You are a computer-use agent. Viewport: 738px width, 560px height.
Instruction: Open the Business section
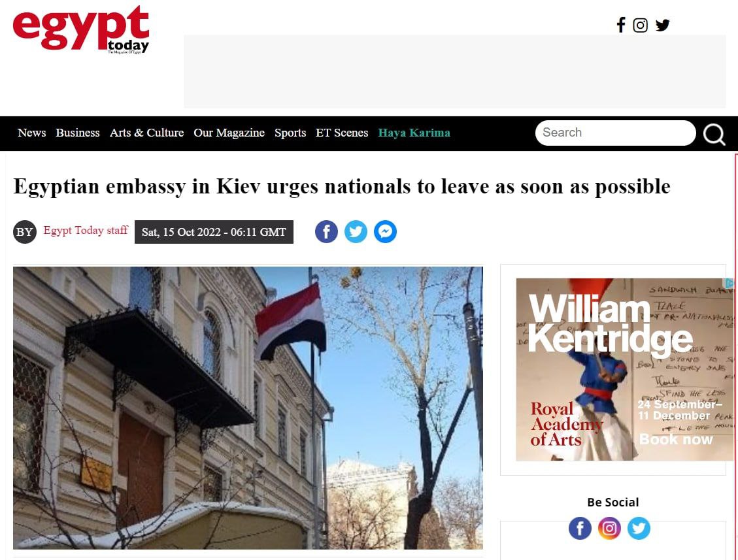(78, 133)
